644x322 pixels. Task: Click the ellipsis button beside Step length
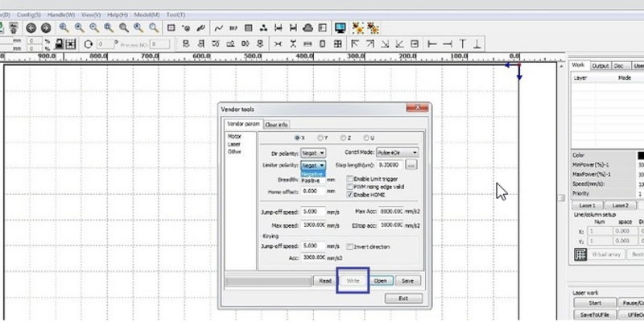pyautogui.click(x=411, y=164)
